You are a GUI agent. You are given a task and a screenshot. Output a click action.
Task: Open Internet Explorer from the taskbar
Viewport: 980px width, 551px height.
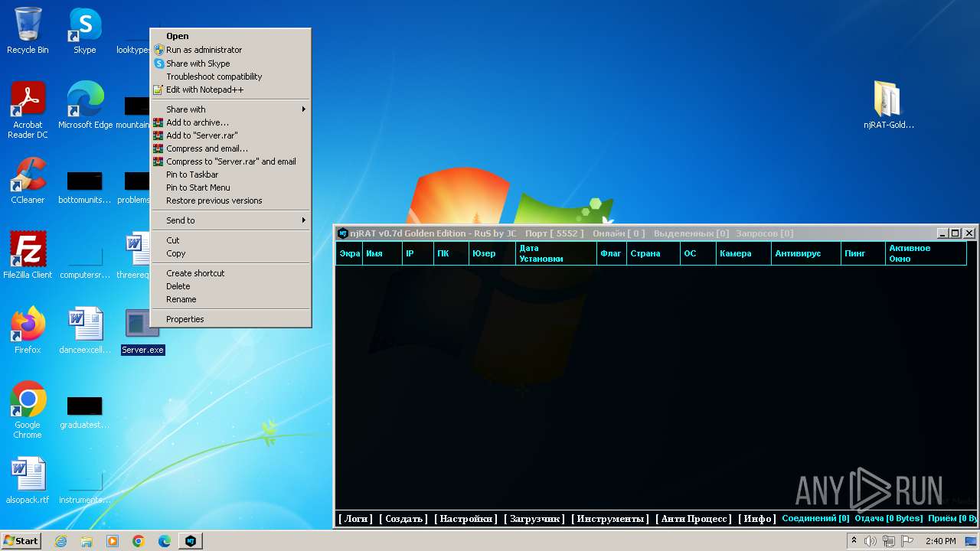pos(60,541)
